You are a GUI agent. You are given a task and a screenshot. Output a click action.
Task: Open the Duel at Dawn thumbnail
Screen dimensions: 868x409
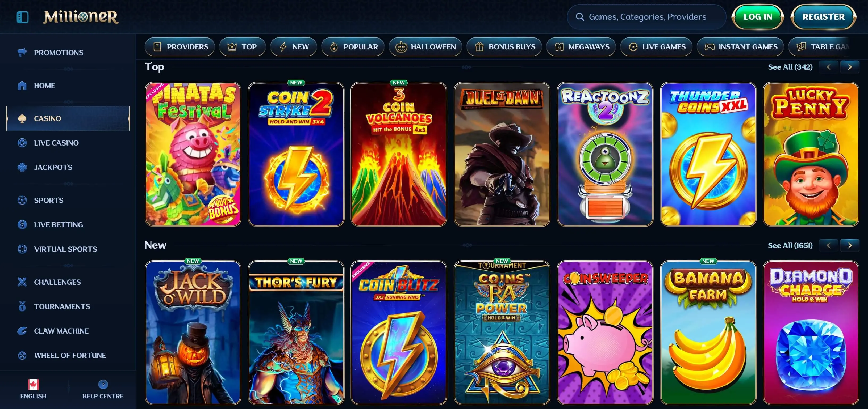tap(502, 154)
